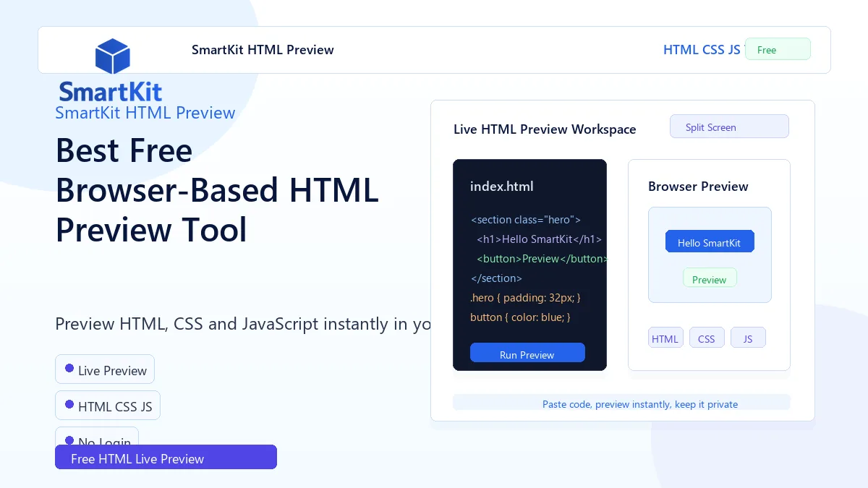868x488 pixels.
Task: Click the '<h1>Hello SmartKit</h1>' code line
Action: [539, 239]
